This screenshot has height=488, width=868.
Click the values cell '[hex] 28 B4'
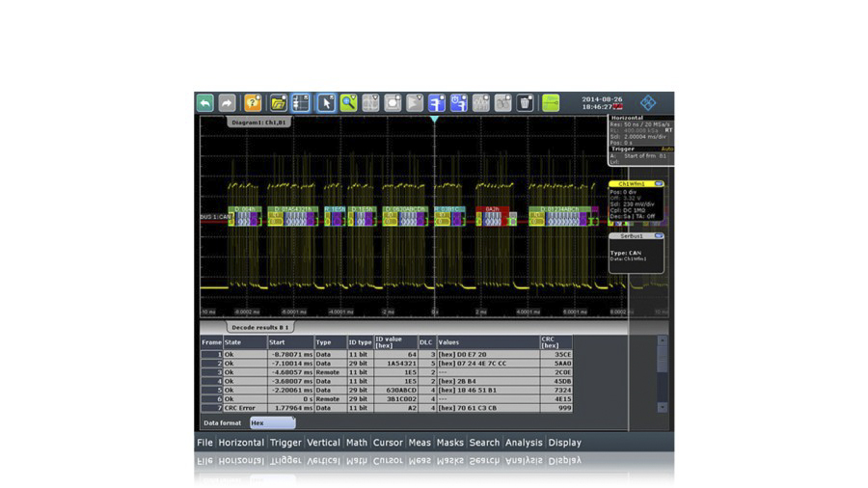pos(488,381)
